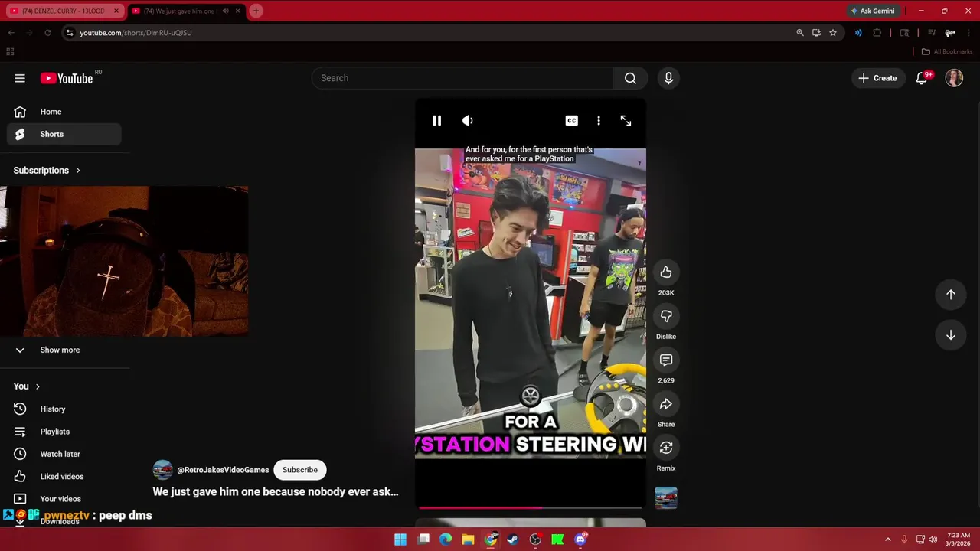Viewport: 980px width, 551px height.
Task: Open Liked videos in the sidebar
Action: pos(64,477)
